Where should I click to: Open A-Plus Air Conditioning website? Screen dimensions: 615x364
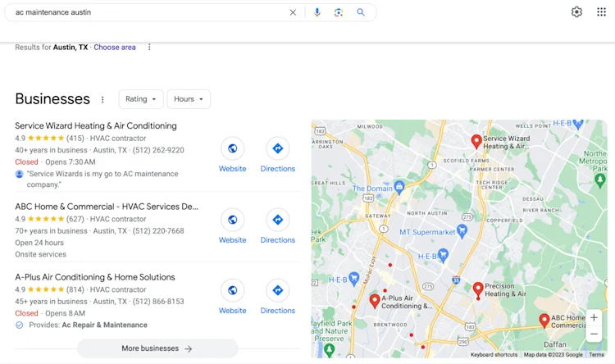[233, 291]
